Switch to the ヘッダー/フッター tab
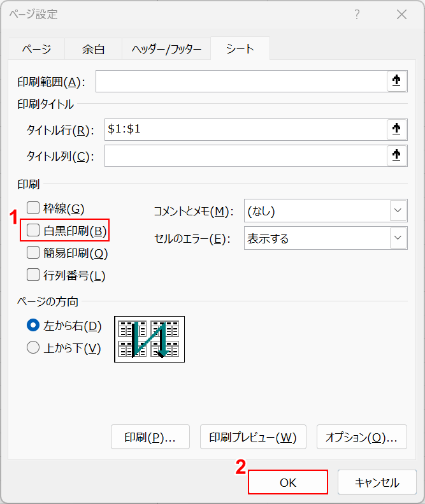This screenshot has width=425, height=504. (x=166, y=49)
